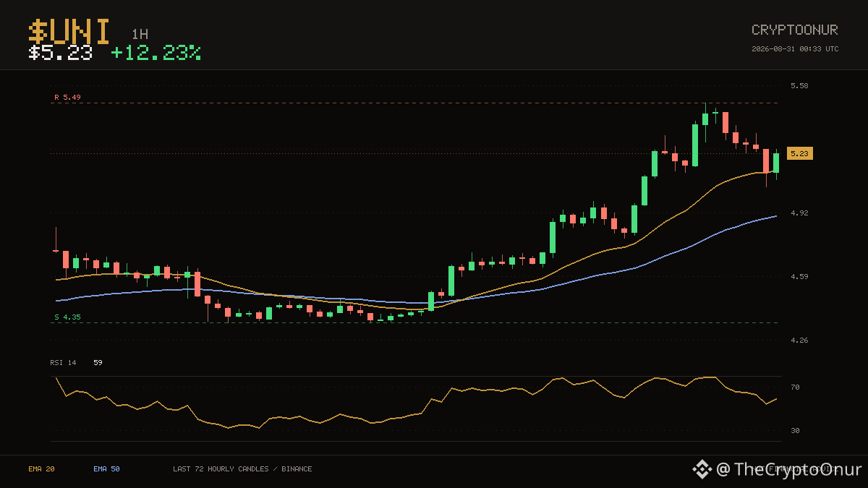Click the EMA 50 legend entry

coord(106,468)
